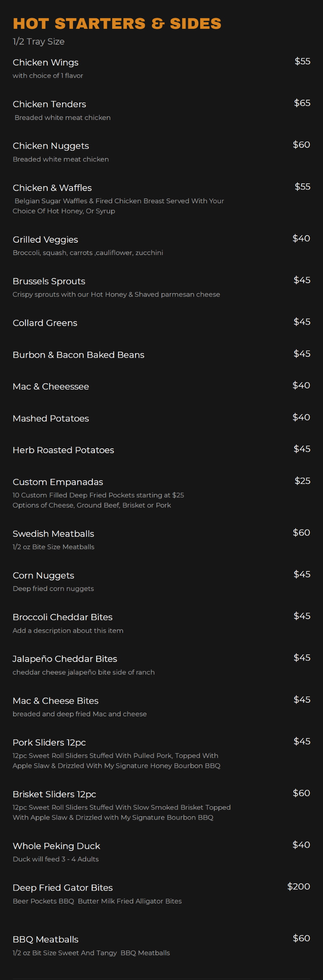
Task: Click the Corn Nuggets title
Action: point(43,575)
